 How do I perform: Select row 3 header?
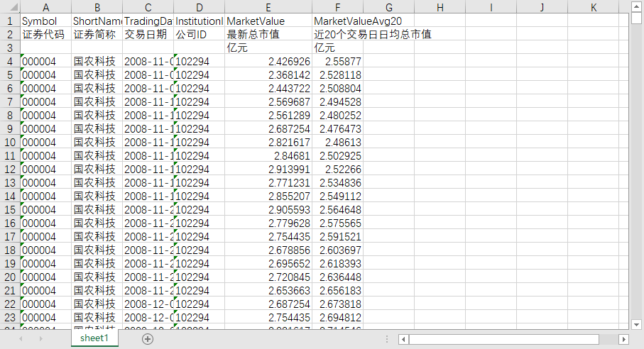(x=10, y=48)
